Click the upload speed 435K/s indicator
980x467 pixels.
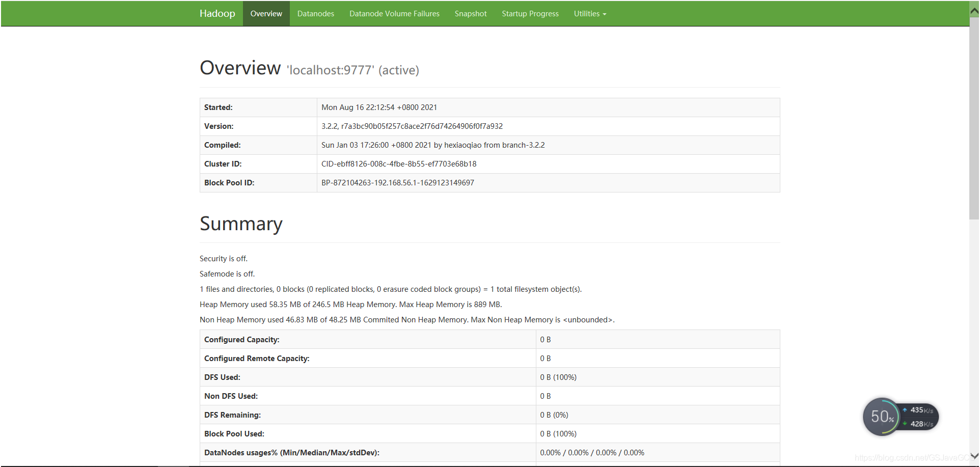pos(918,410)
